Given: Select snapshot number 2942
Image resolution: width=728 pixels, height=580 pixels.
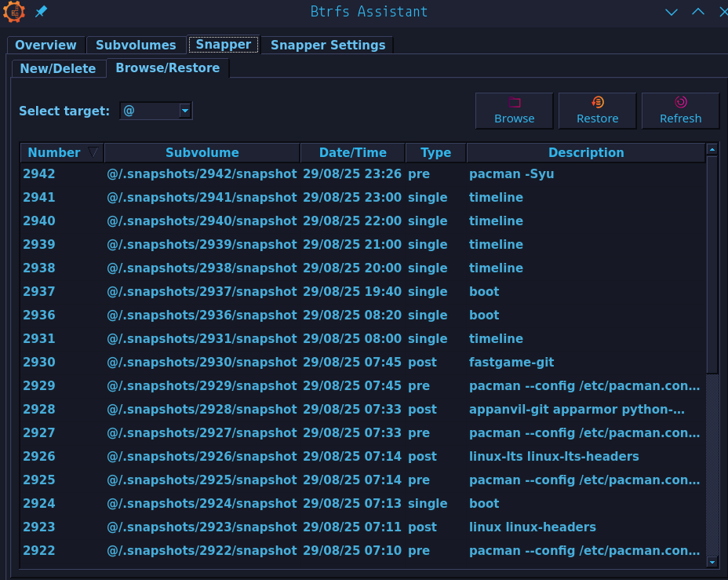Looking at the screenshot, I should tap(39, 174).
